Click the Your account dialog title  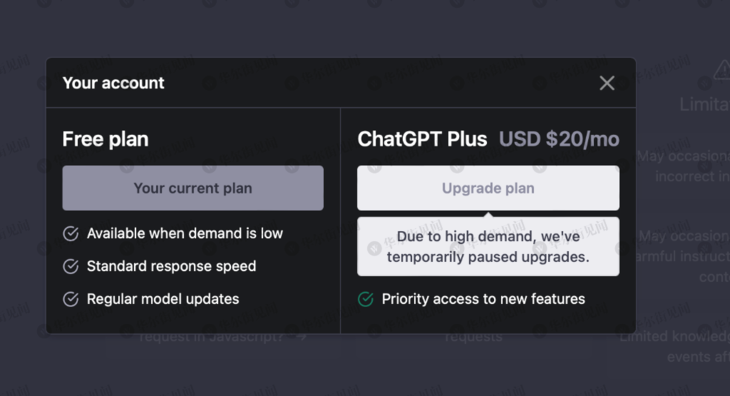114,83
